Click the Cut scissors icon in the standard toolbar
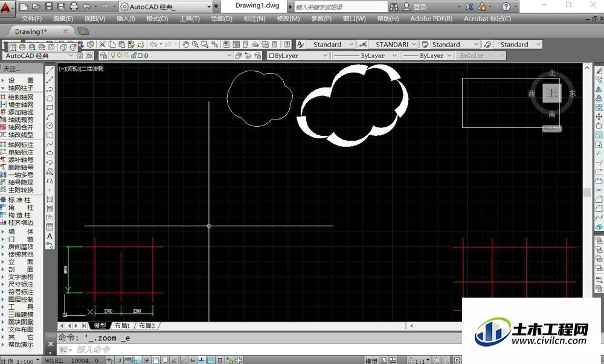Viewport: 604px width, 364px height. pyautogui.click(x=102, y=44)
